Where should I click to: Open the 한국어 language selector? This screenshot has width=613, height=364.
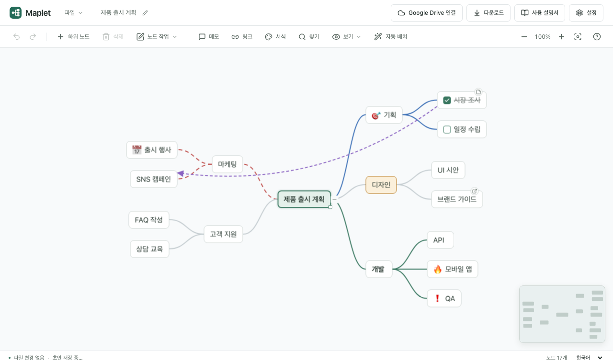(590, 358)
